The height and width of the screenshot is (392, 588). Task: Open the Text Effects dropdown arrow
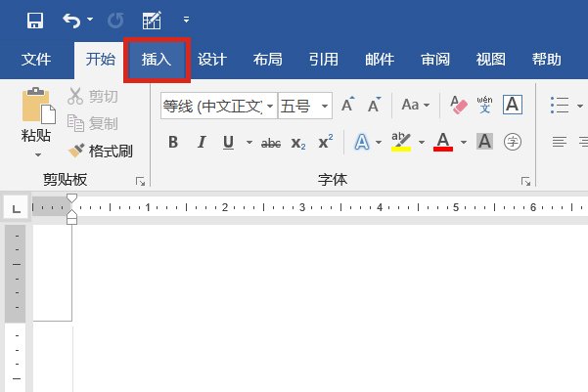(379, 143)
